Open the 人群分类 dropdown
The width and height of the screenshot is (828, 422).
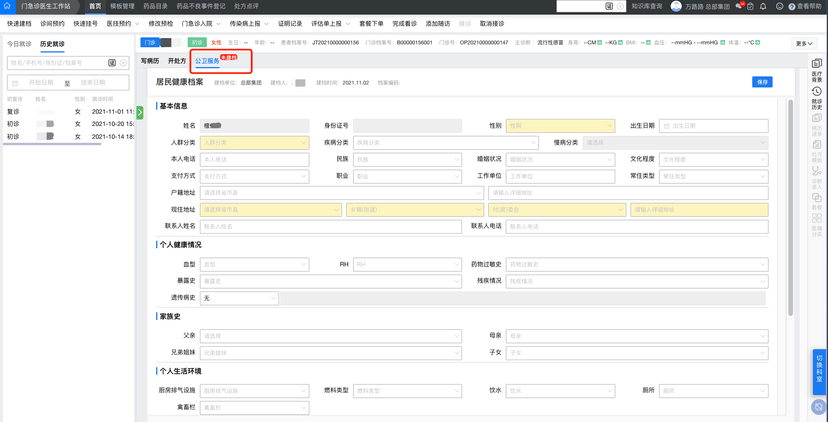pos(255,143)
